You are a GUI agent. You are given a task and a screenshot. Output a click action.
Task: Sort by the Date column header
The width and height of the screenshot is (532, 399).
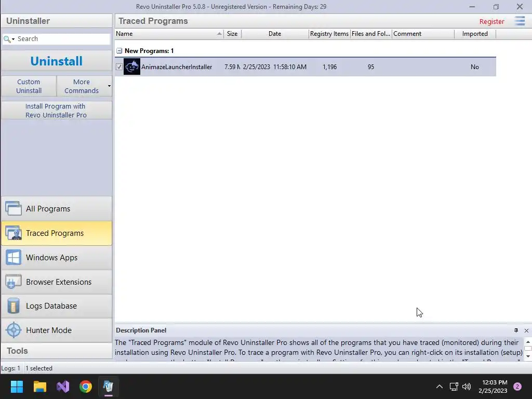pyautogui.click(x=275, y=34)
